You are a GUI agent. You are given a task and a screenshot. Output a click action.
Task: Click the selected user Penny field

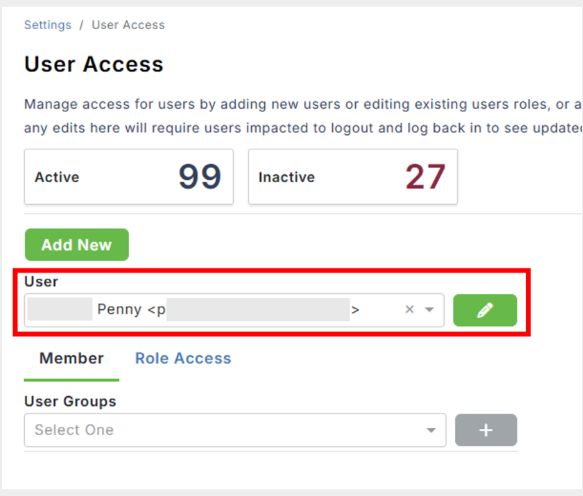234,310
